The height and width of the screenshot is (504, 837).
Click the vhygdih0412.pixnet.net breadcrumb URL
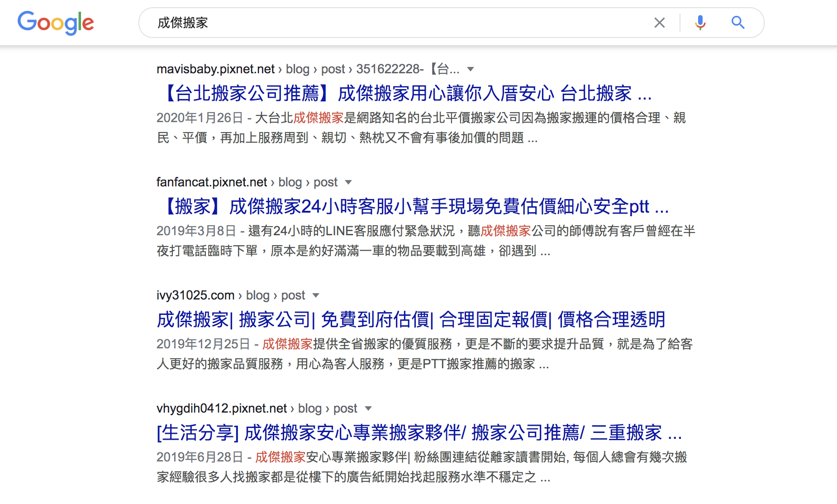tap(257, 409)
